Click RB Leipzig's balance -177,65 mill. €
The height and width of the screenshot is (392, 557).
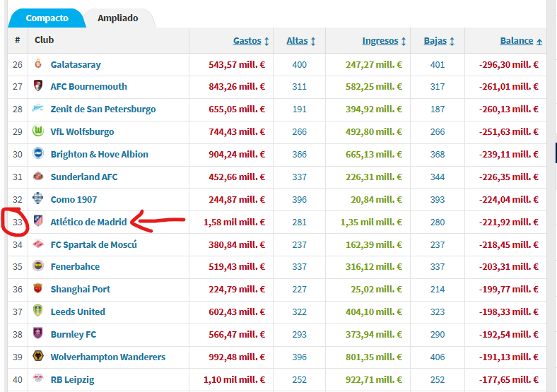pos(509,379)
